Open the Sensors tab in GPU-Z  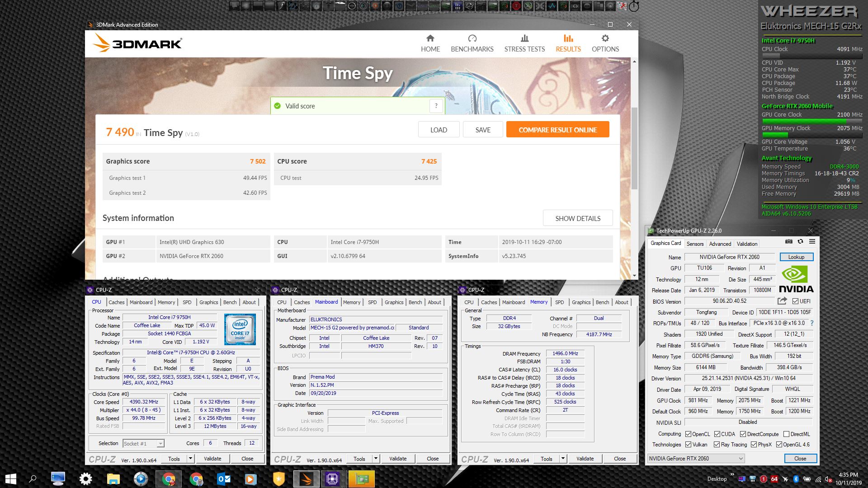(695, 244)
